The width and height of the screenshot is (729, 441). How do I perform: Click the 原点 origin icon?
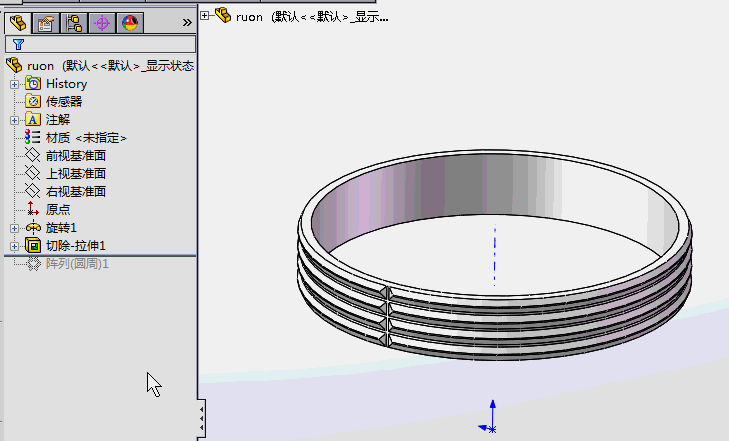coord(33,209)
